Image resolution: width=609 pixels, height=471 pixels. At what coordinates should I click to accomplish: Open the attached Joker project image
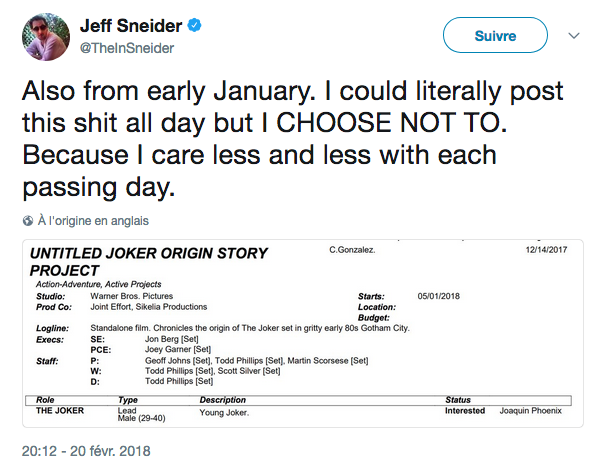point(303,334)
